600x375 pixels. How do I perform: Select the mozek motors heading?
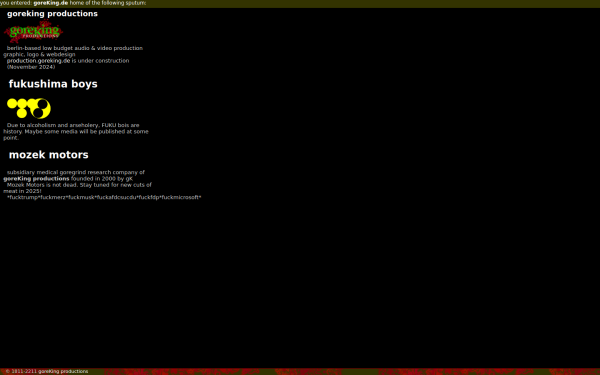[x=49, y=155]
